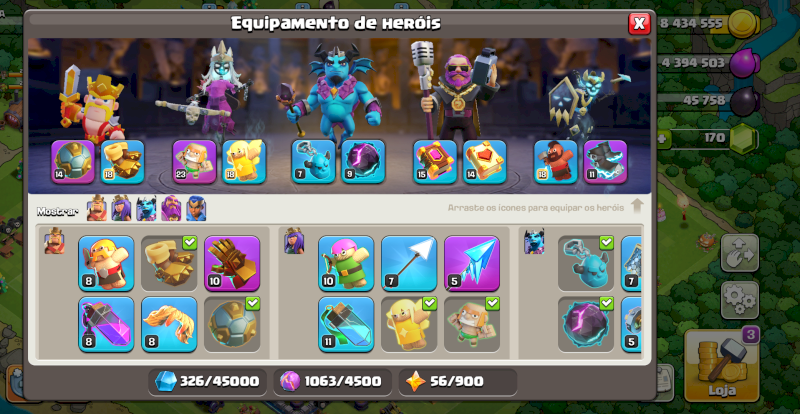The width and height of the screenshot is (800, 414).
Task: Click the equipped Earthquake Boots with checkmark
Action: (169, 263)
